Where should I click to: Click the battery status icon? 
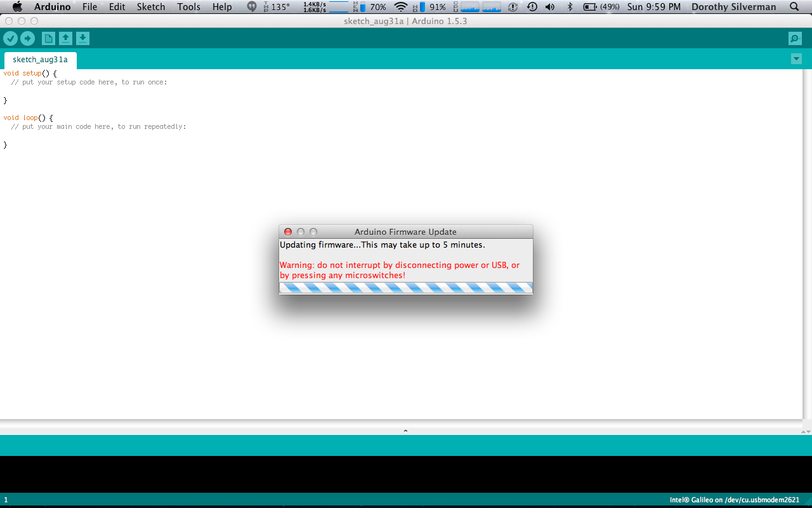(x=601, y=7)
